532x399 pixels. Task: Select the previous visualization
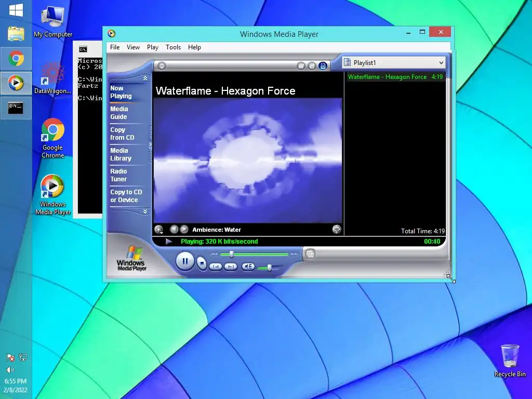pyautogui.click(x=174, y=229)
